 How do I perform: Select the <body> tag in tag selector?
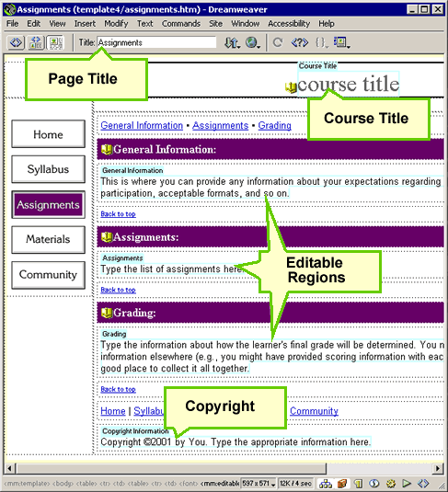tap(63, 484)
